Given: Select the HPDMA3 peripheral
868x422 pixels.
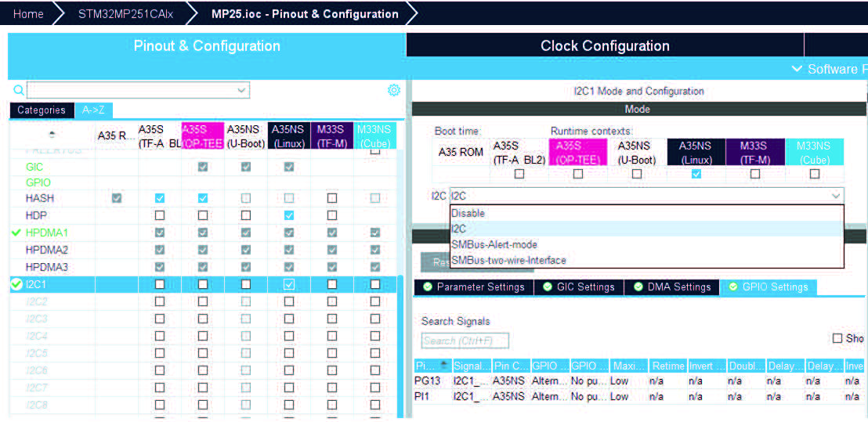Looking at the screenshot, I should coord(46,267).
